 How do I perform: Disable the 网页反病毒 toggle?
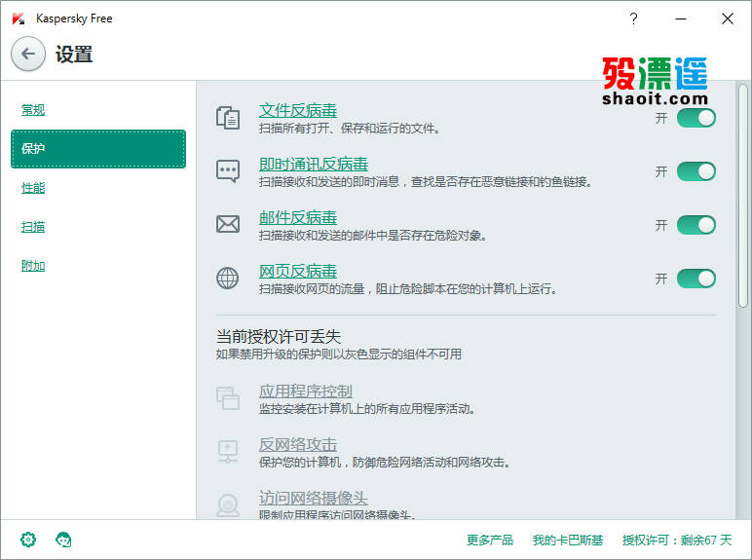696,279
